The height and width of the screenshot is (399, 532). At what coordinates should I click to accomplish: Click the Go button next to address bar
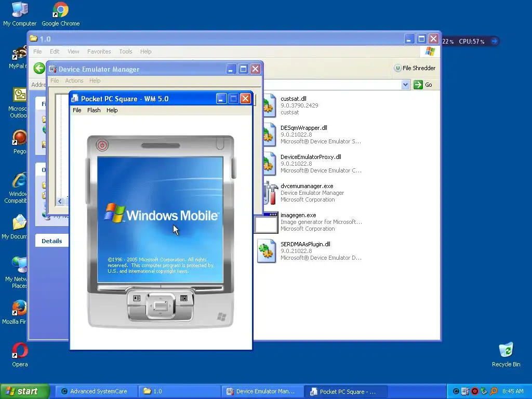coord(423,85)
